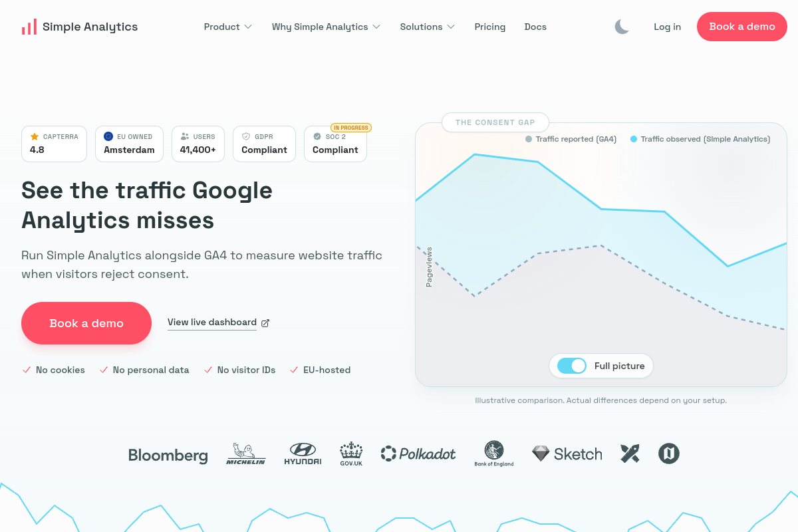Click Traffic reported (GA4) legend text
Image resolution: width=798 pixels, height=532 pixels.
576,139
